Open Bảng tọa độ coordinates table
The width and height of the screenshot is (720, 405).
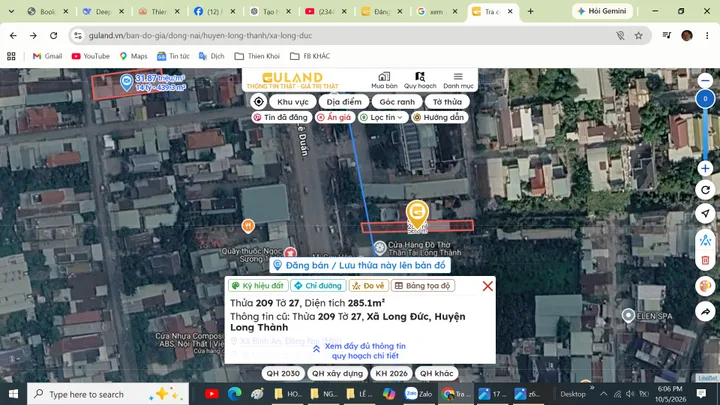click(423, 286)
